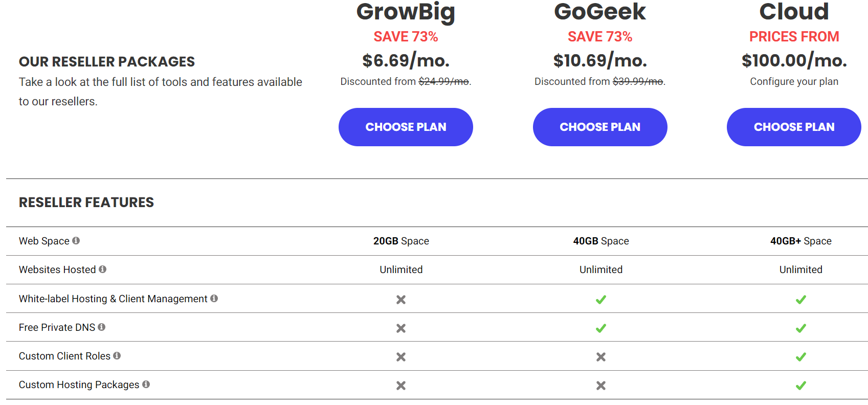The height and width of the screenshot is (405, 868).
Task: Click the info icon next to Free Private DNS
Action: pyautogui.click(x=101, y=327)
